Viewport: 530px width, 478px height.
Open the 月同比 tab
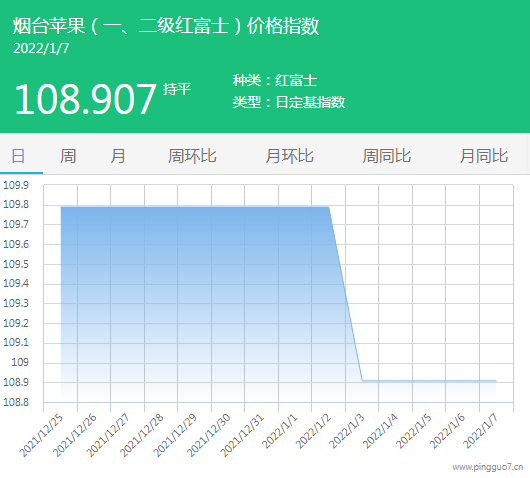484,156
